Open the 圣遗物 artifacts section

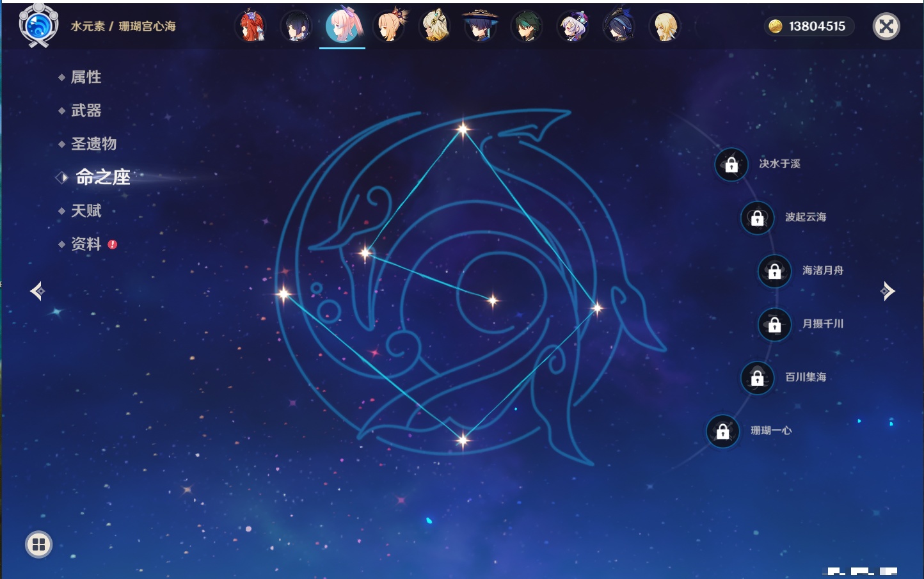[93, 144]
